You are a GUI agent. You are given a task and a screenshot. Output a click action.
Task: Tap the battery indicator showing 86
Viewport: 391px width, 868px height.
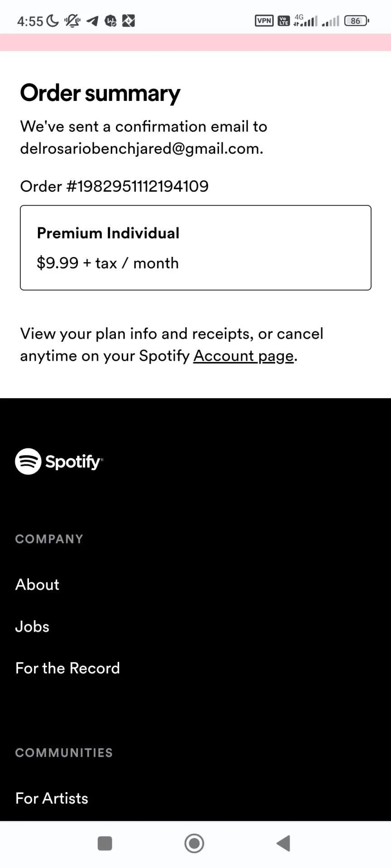[357, 21]
